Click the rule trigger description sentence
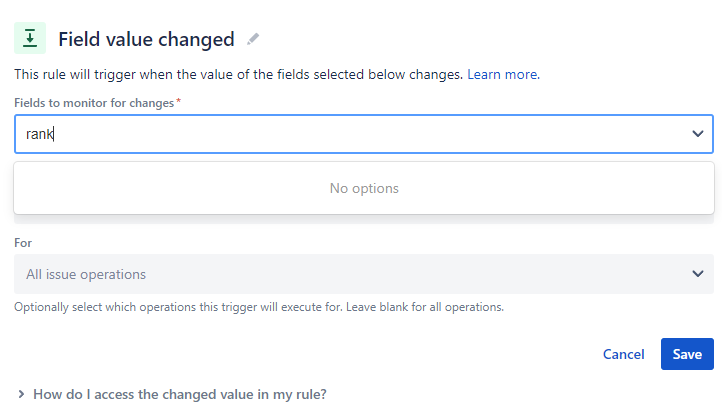This screenshot has width=728, height=409. tap(238, 74)
